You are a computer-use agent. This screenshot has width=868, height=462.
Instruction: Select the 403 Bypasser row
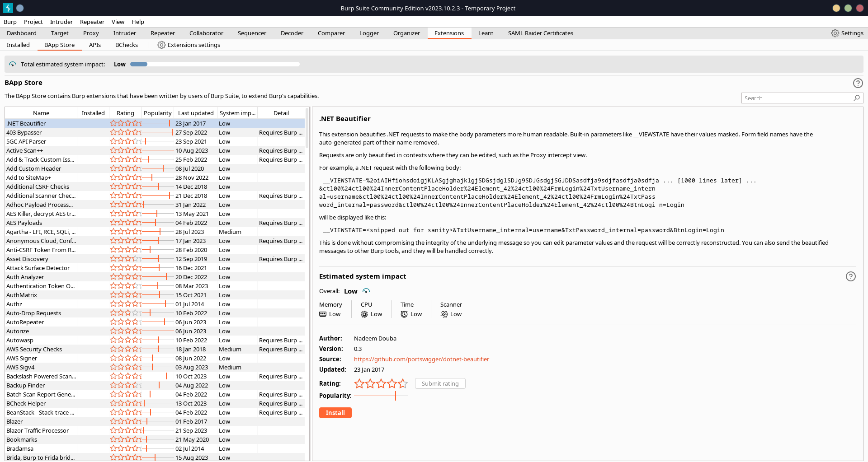coord(155,132)
